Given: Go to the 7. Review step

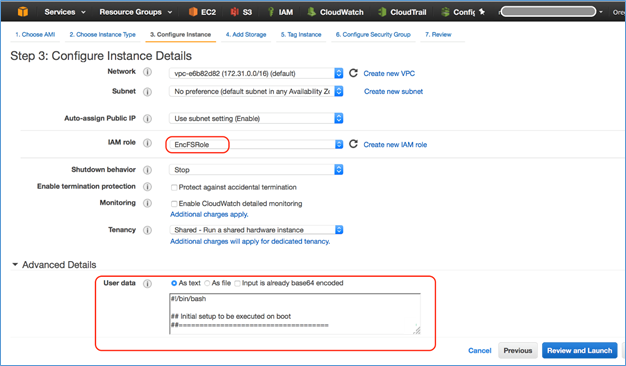Looking at the screenshot, I should coord(438,35).
